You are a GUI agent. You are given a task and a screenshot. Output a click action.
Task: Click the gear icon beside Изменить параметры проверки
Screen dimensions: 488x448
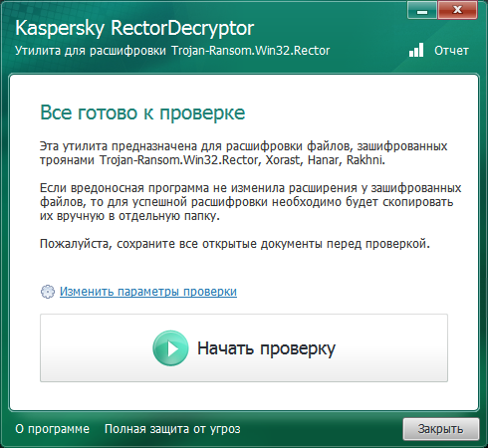click(48, 292)
